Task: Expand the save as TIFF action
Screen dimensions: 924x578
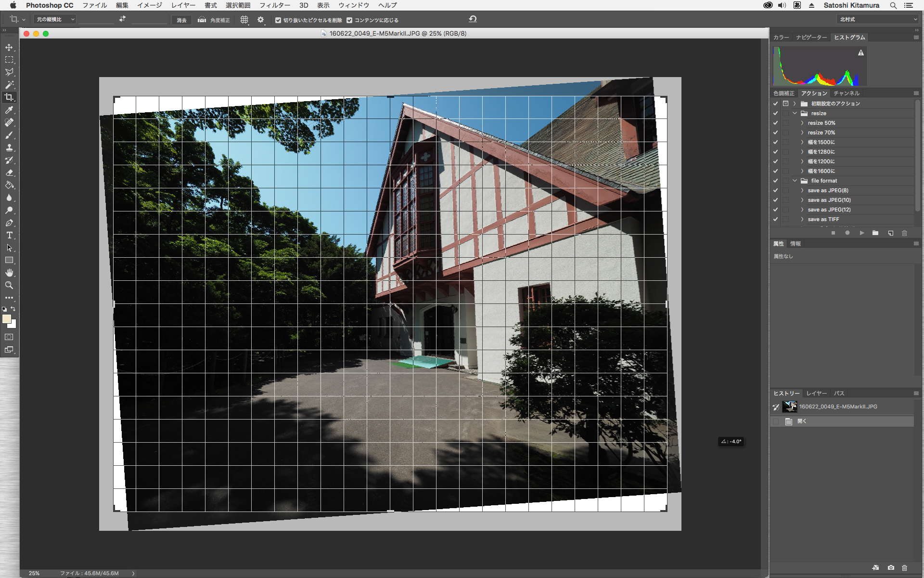Action: click(802, 219)
